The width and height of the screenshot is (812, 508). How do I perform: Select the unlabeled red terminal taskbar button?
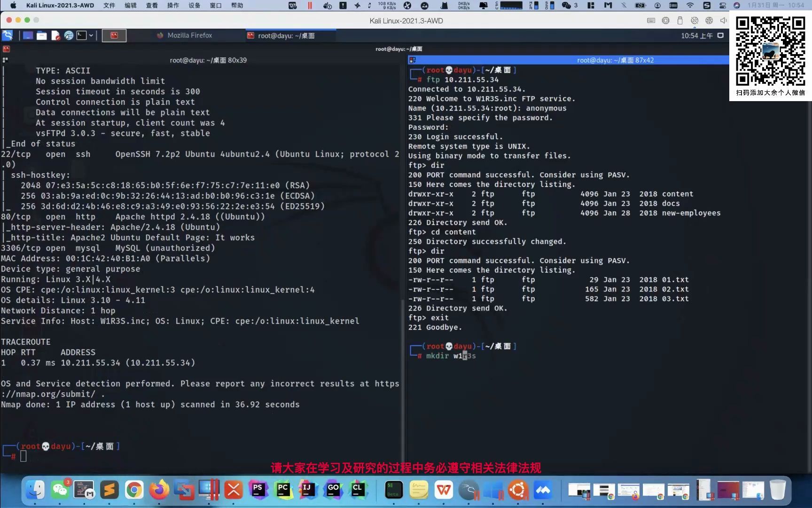click(x=114, y=35)
